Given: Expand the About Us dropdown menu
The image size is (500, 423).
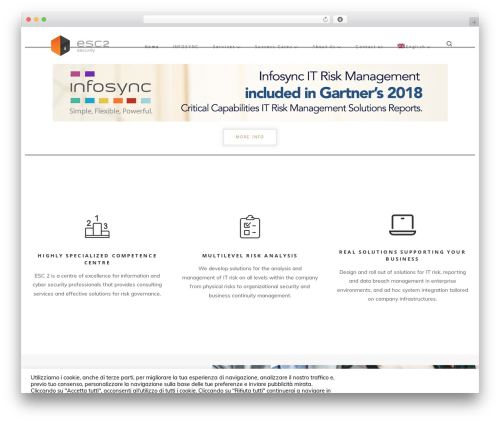Looking at the screenshot, I should (x=326, y=47).
